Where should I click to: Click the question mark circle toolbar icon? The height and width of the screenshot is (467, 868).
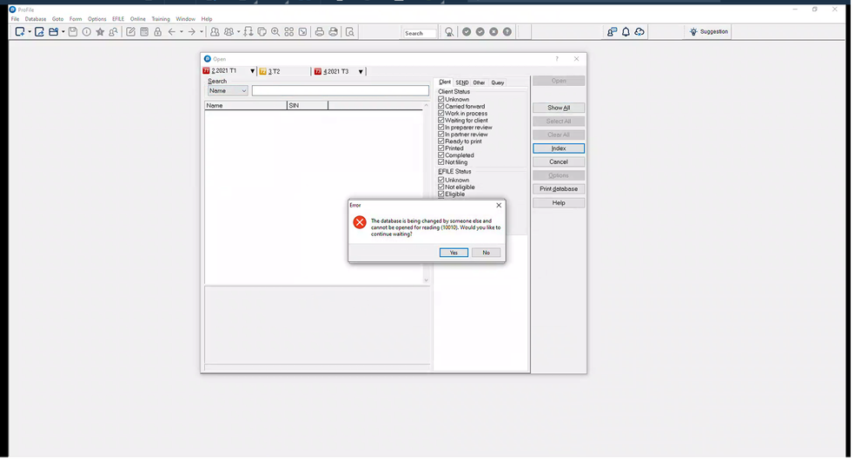(507, 32)
